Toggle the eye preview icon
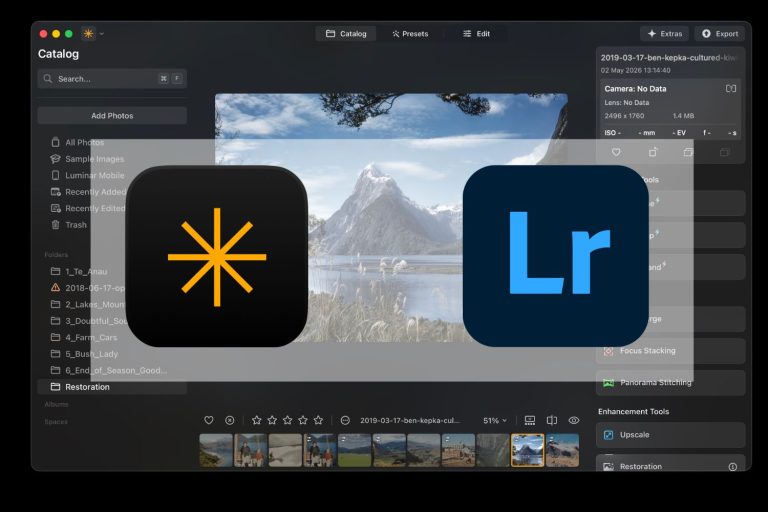This screenshot has height=512, width=768. (x=574, y=420)
